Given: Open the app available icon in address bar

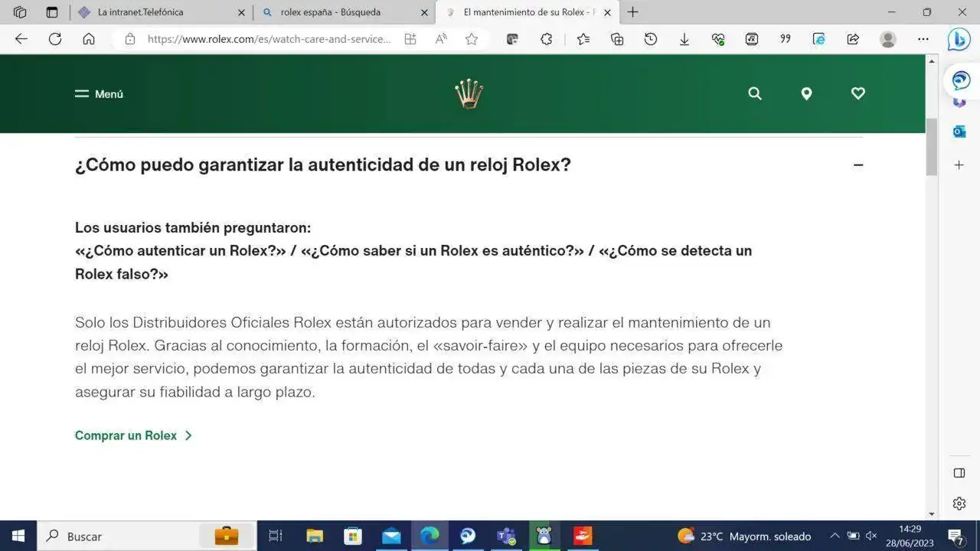Looking at the screenshot, I should [410, 39].
